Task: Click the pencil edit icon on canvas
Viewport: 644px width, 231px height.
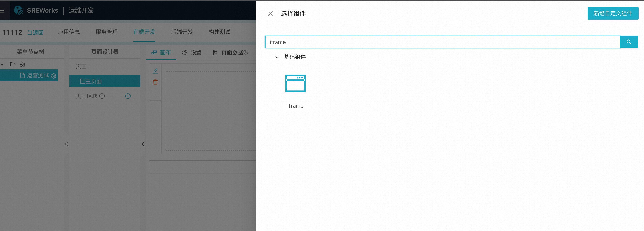Action: 155,71
